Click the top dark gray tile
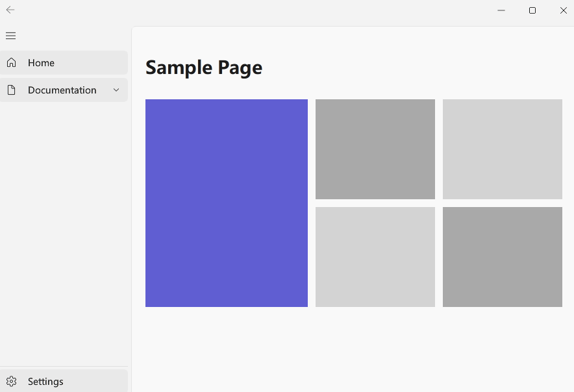Image resolution: width=574 pixels, height=392 pixels. tap(375, 149)
